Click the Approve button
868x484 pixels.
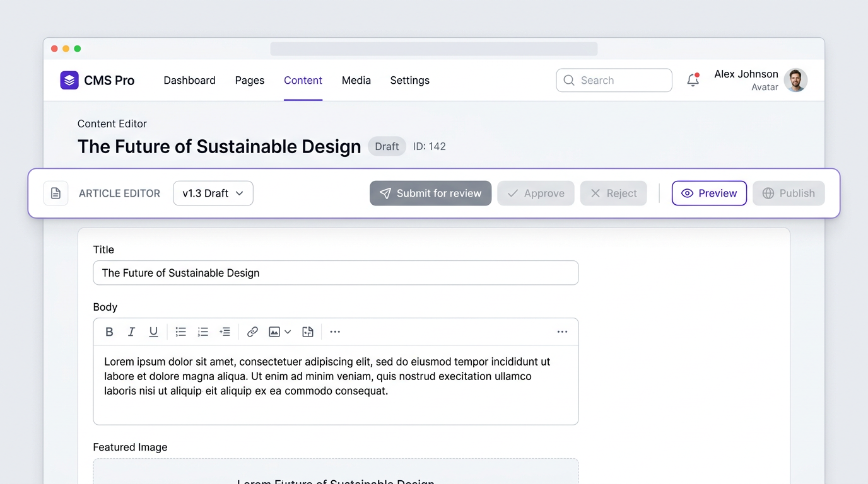point(536,193)
